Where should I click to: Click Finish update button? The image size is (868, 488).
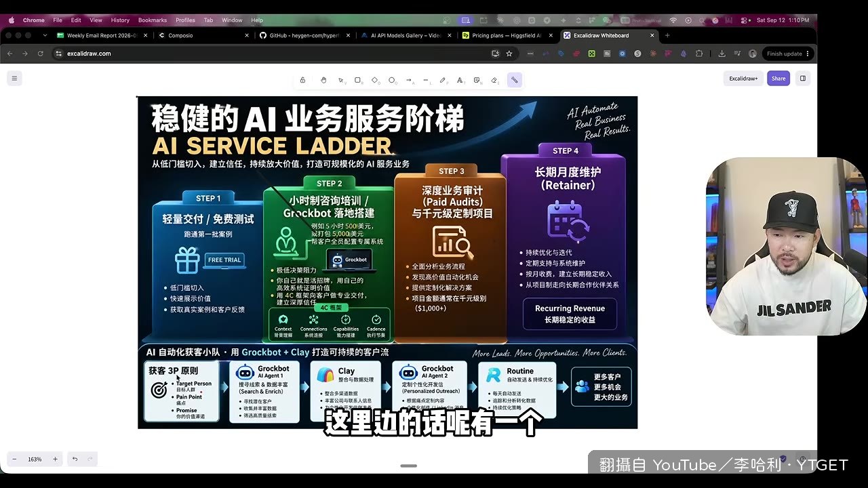point(787,54)
